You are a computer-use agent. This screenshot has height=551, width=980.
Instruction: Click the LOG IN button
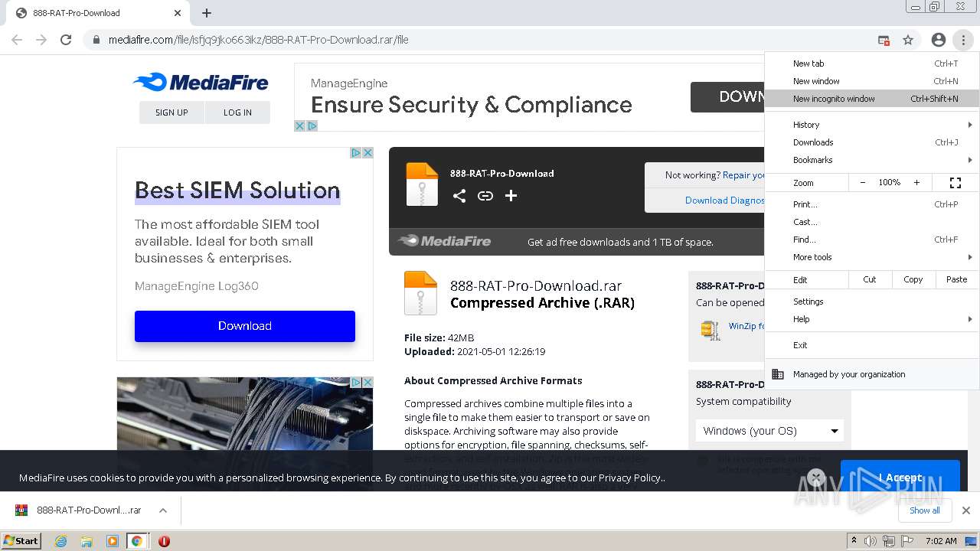(237, 112)
